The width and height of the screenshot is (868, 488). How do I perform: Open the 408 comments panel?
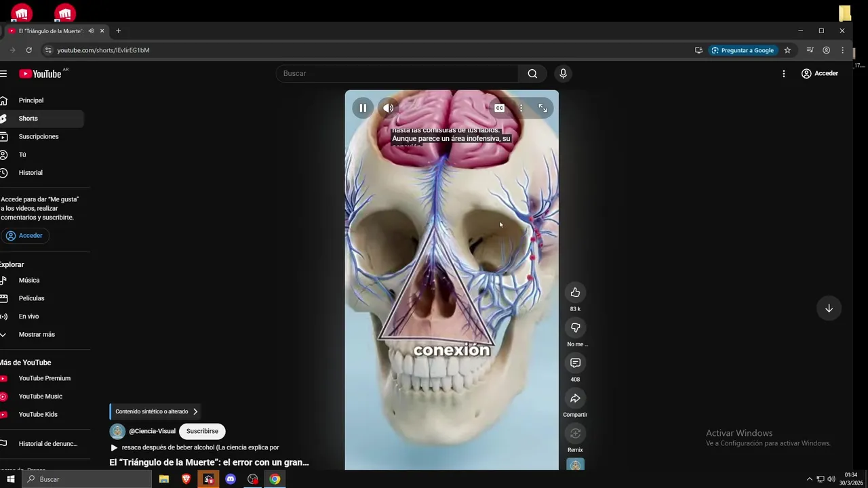click(575, 363)
